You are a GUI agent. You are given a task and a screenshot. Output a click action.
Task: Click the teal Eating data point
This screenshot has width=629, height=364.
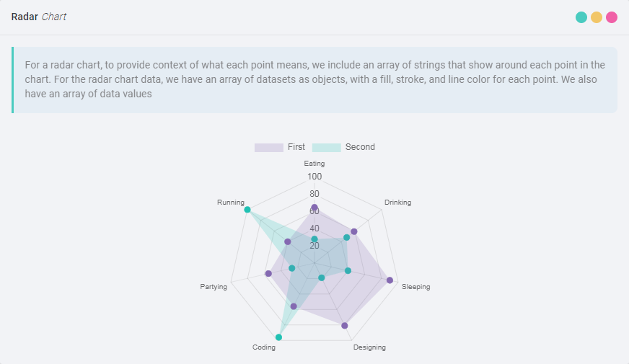(314, 239)
